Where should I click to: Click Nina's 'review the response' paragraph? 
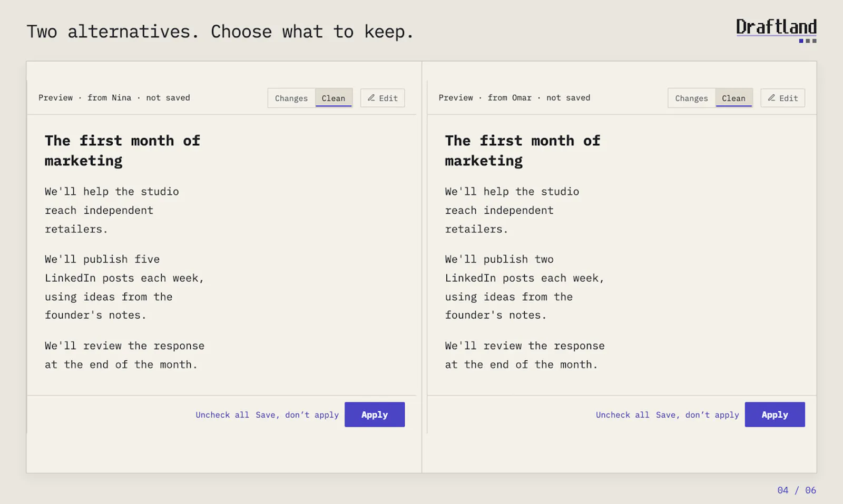pos(124,355)
